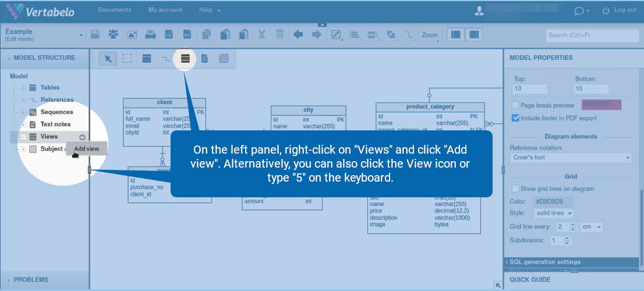The width and height of the screenshot is (644, 291).
Task: Choose Add view from context menu
Action: click(x=87, y=148)
